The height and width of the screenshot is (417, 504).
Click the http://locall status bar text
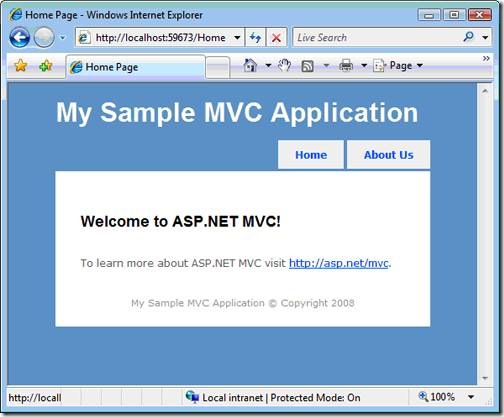pyautogui.click(x=35, y=398)
